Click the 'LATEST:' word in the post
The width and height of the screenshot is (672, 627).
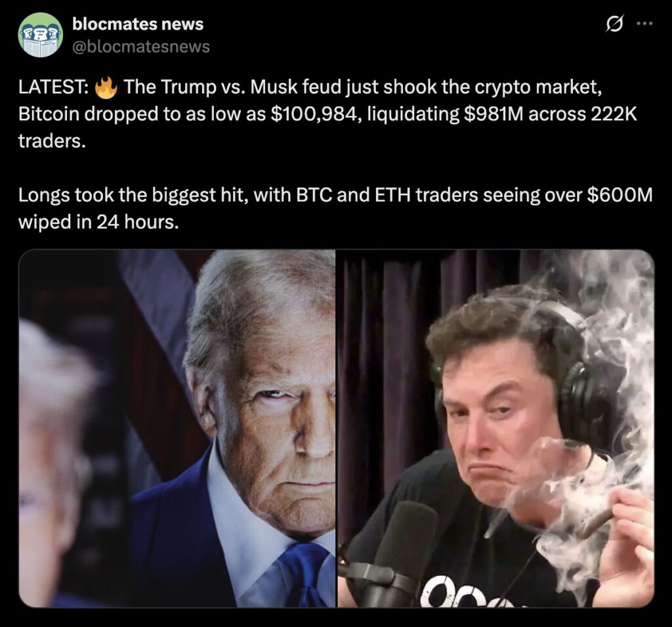click(53, 87)
